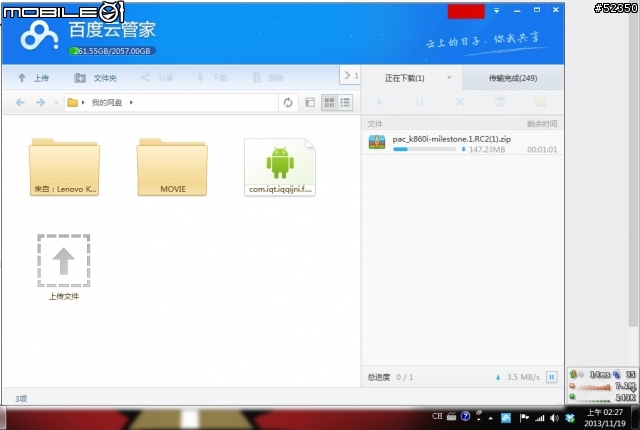
Task: Click the folder icon in the path bar
Action: 73,102
